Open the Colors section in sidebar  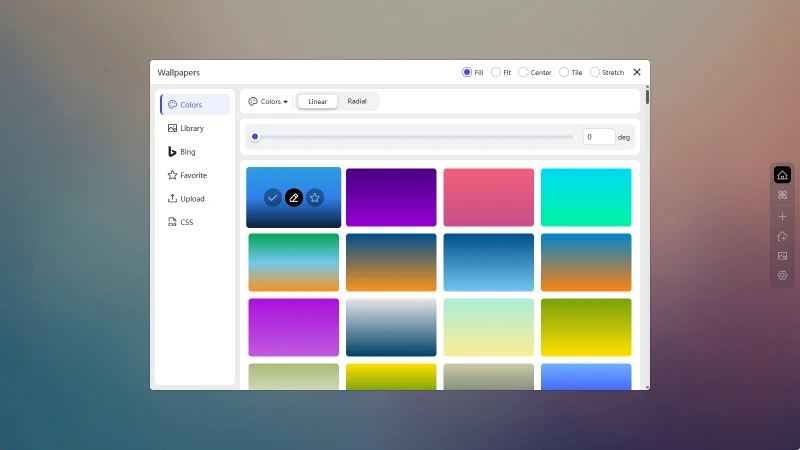tap(195, 105)
